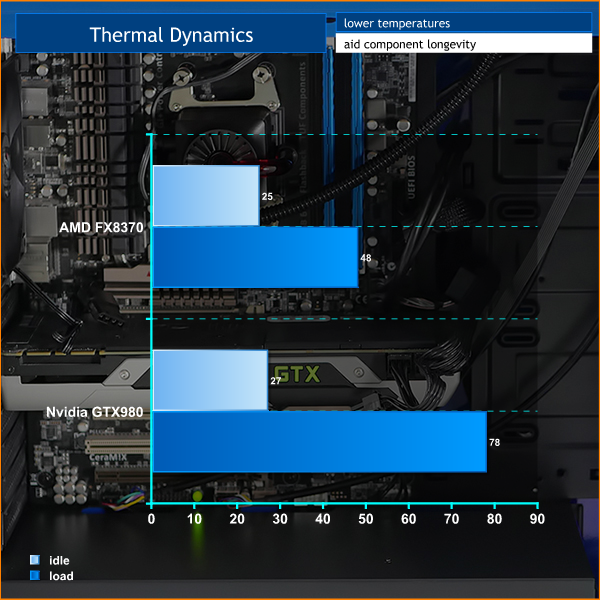Click the data value label "27"

(276, 381)
